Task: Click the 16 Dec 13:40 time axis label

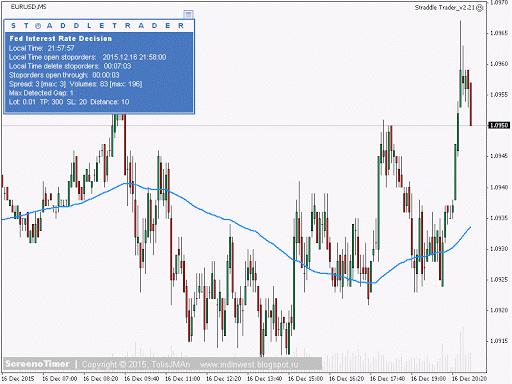Action: (265, 379)
